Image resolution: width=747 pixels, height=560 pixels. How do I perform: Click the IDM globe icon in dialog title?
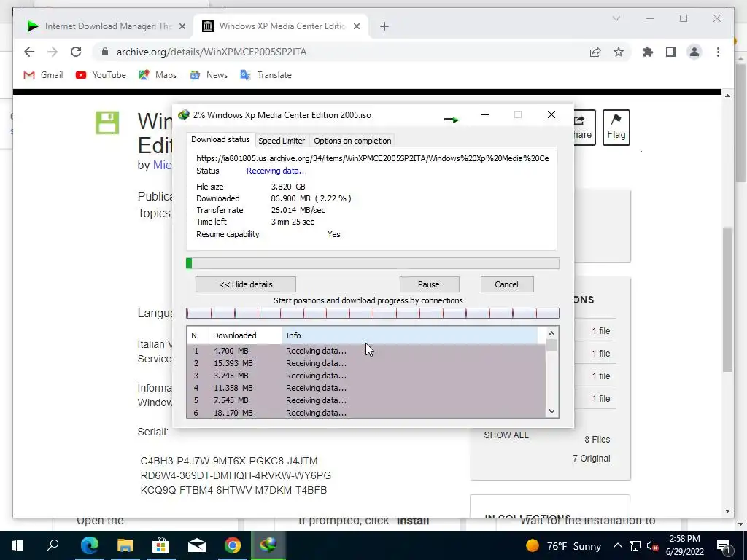coord(183,114)
